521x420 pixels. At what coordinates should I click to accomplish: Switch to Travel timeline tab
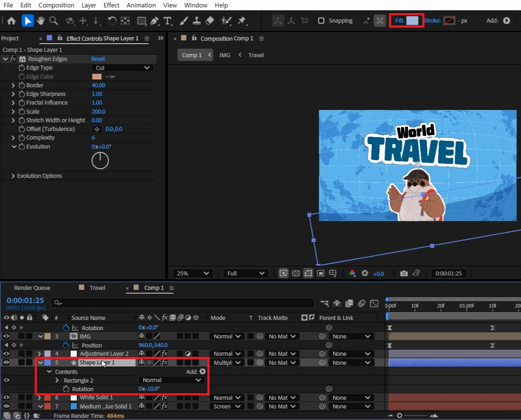[x=98, y=288]
